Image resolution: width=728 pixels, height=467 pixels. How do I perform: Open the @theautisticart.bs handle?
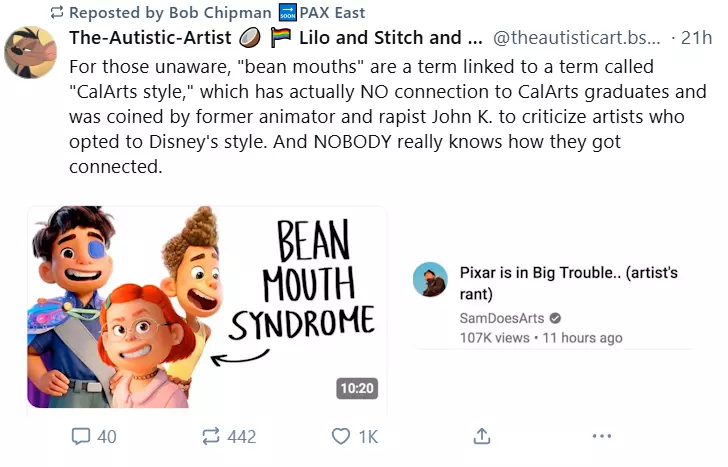point(576,38)
